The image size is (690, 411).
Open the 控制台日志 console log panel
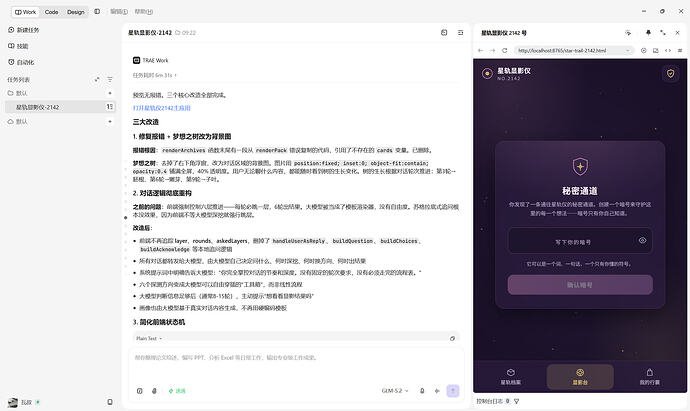point(493,401)
